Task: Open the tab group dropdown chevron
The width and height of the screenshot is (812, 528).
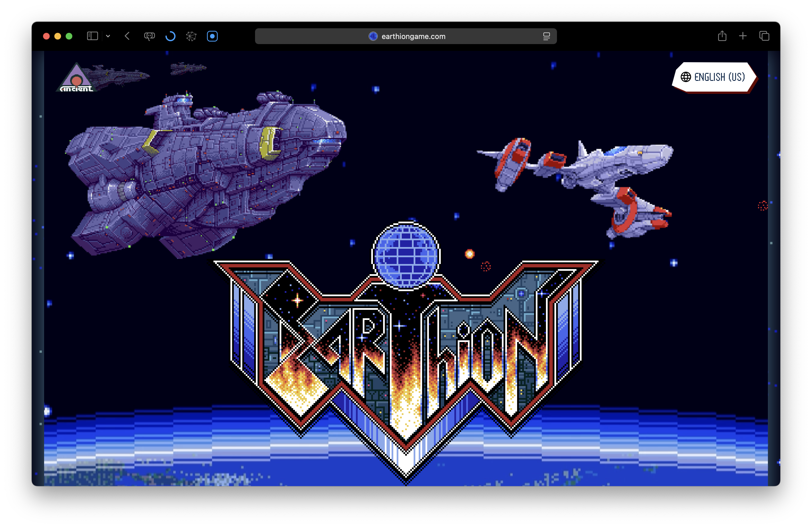Action: 108,36
